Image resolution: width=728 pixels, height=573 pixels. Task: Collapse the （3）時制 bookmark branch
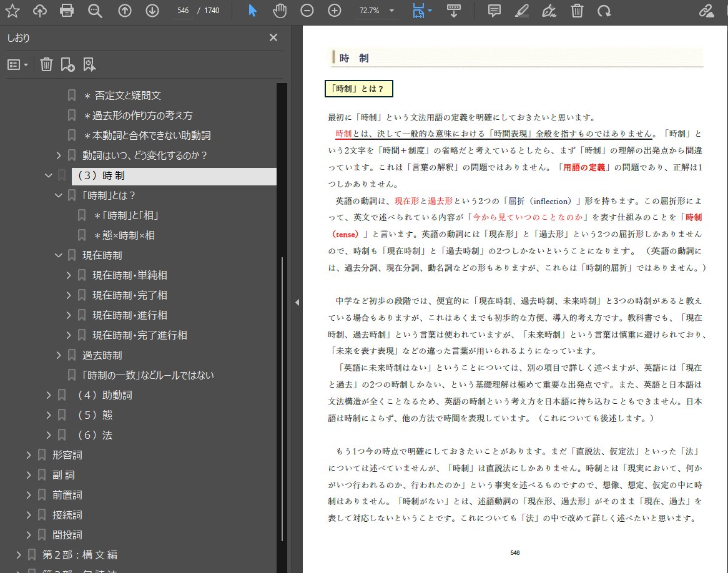[48, 175]
